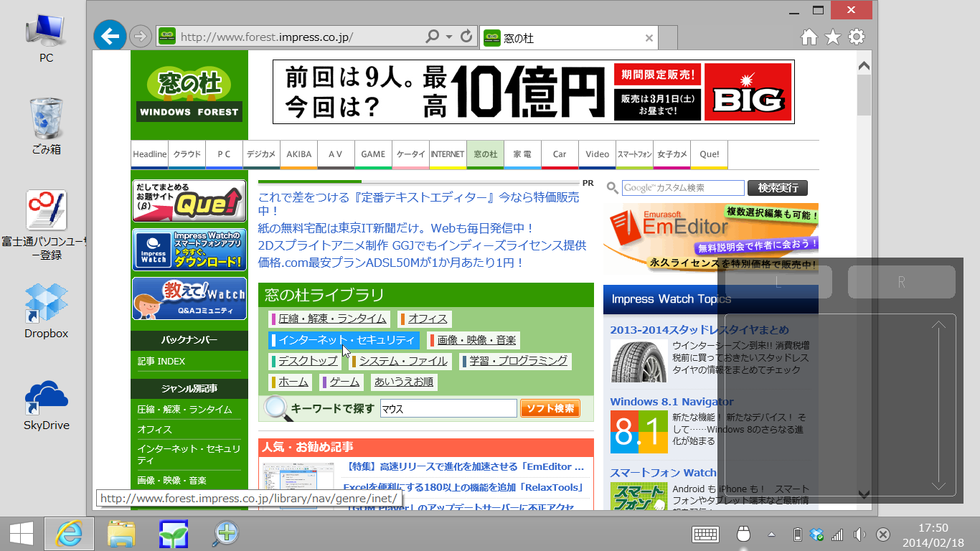Open the Headline tab
Screen dimensions: 980x551
click(x=149, y=154)
